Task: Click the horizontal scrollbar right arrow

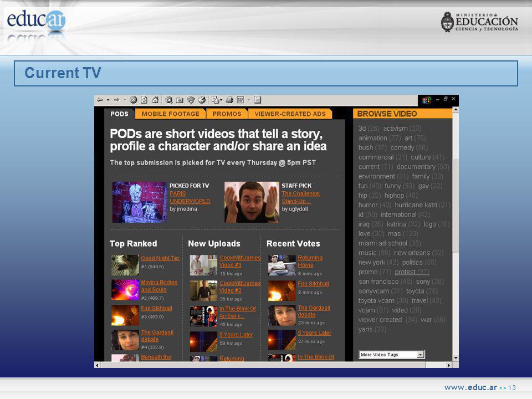Action: pos(449,365)
